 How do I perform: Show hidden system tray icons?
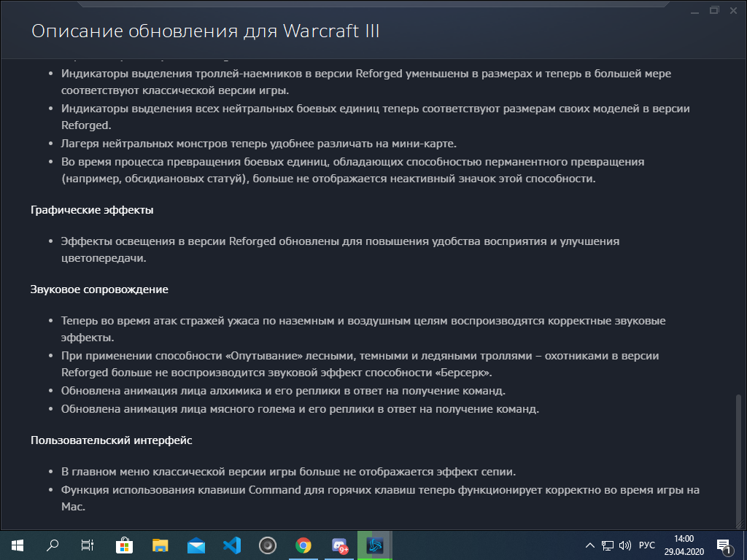pos(589,545)
